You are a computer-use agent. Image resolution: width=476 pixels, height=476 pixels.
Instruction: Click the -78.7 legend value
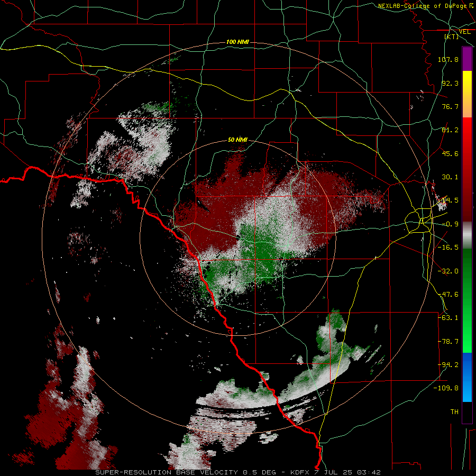[448, 342]
